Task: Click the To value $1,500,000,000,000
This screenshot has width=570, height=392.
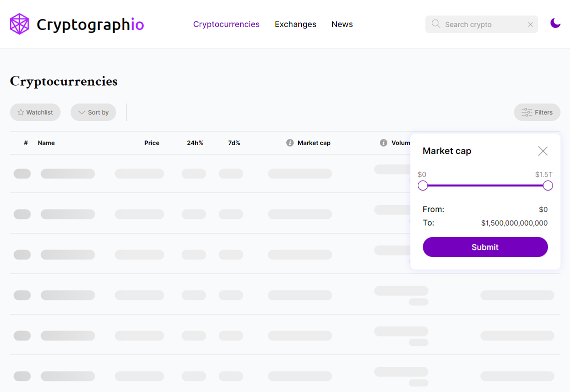Action: click(x=514, y=223)
